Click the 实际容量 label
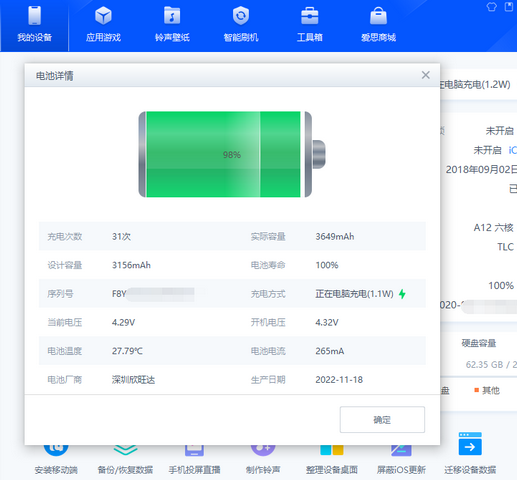The image size is (517, 480). point(268,236)
